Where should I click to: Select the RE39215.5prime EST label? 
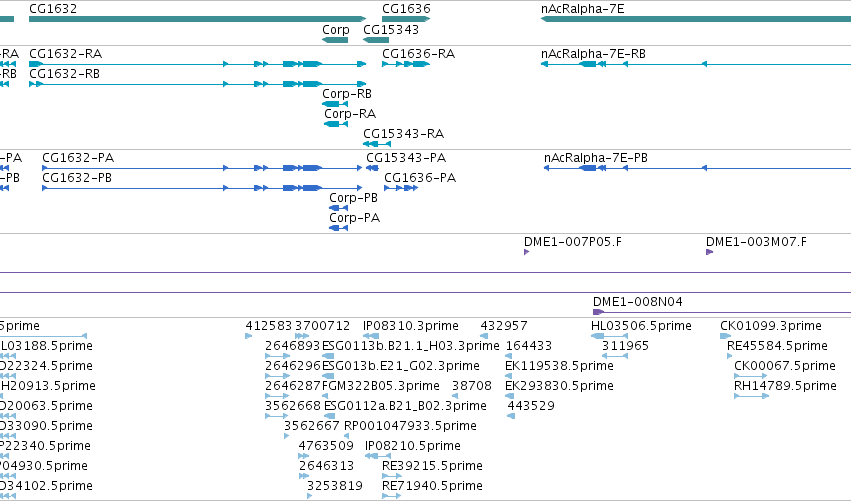pos(432,466)
